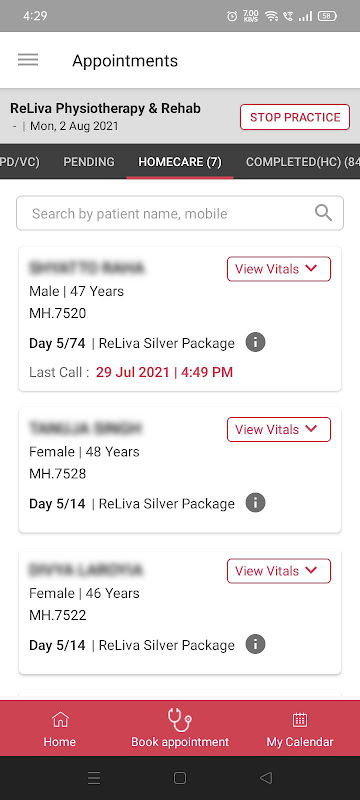The width and height of the screenshot is (360, 800).
Task: Open the Day 5/74 Silver Package card
Action: pyautogui.click(x=180, y=319)
